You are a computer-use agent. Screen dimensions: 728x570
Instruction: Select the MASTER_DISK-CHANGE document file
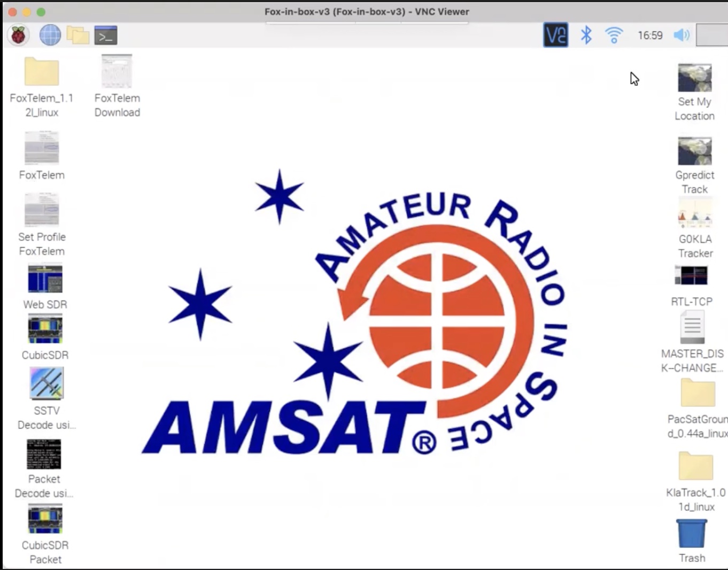pos(692,327)
